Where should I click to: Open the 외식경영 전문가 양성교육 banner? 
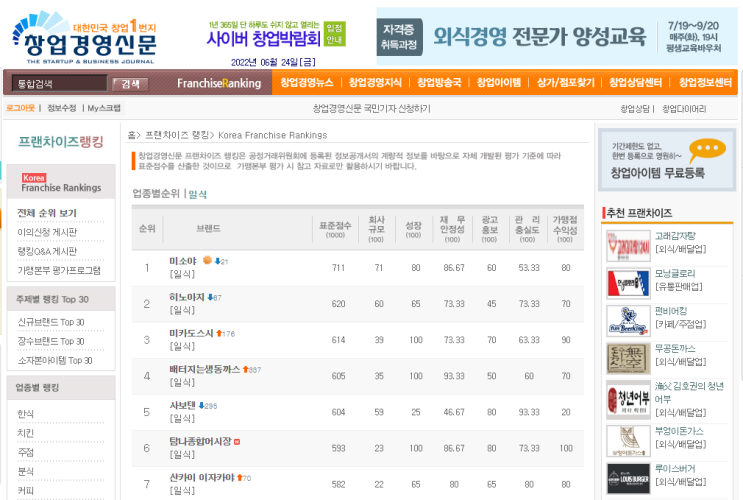(556, 36)
